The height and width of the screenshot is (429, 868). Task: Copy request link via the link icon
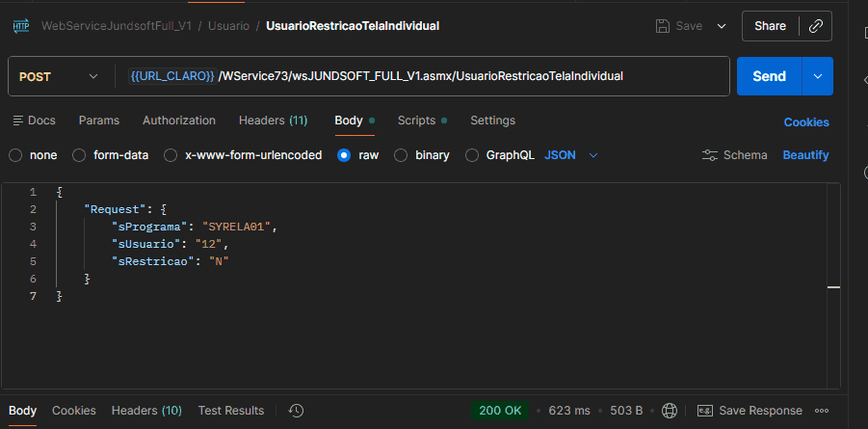coord(814,26)
